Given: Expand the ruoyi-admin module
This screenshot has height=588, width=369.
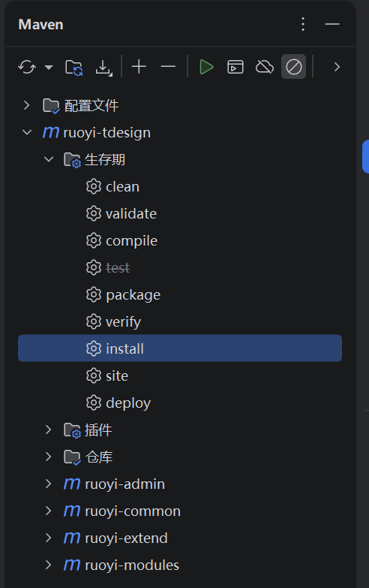Looking at the screenshot, I should click(x=48, y=484).
